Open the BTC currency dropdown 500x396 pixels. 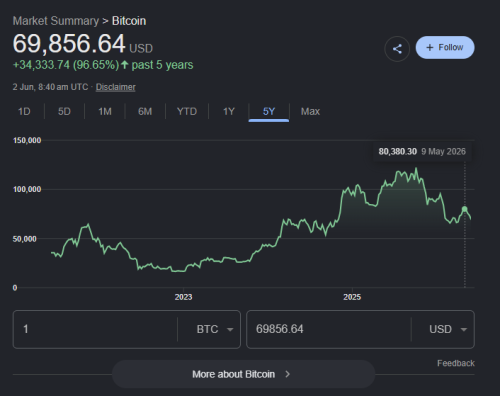[x=215, y=329]
